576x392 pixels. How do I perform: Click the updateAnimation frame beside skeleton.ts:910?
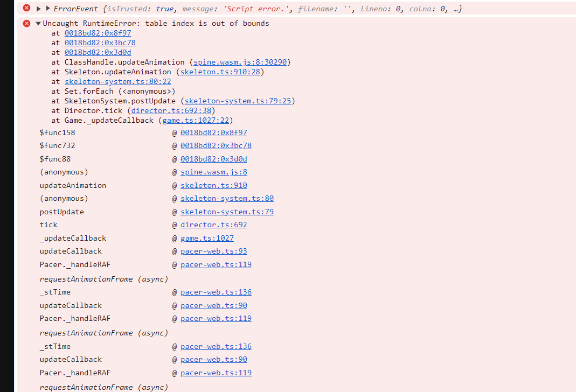coord(73,185)
